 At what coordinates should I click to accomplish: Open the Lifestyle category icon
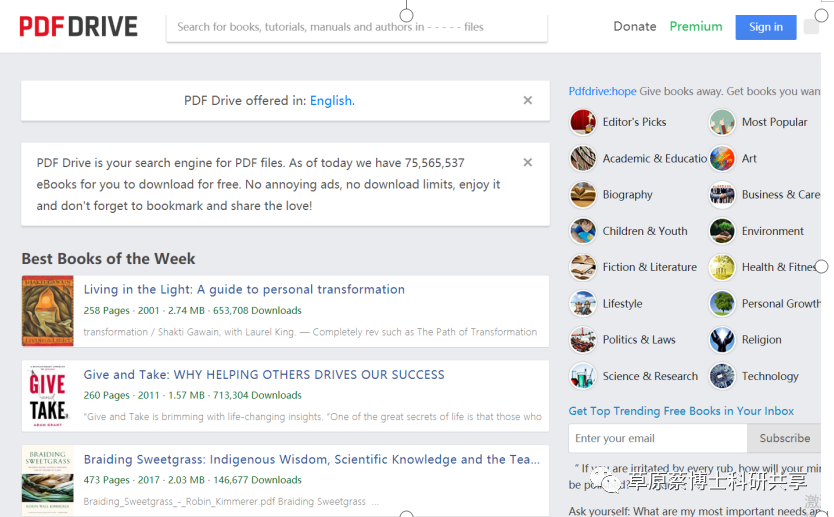[x=583, y=304]
